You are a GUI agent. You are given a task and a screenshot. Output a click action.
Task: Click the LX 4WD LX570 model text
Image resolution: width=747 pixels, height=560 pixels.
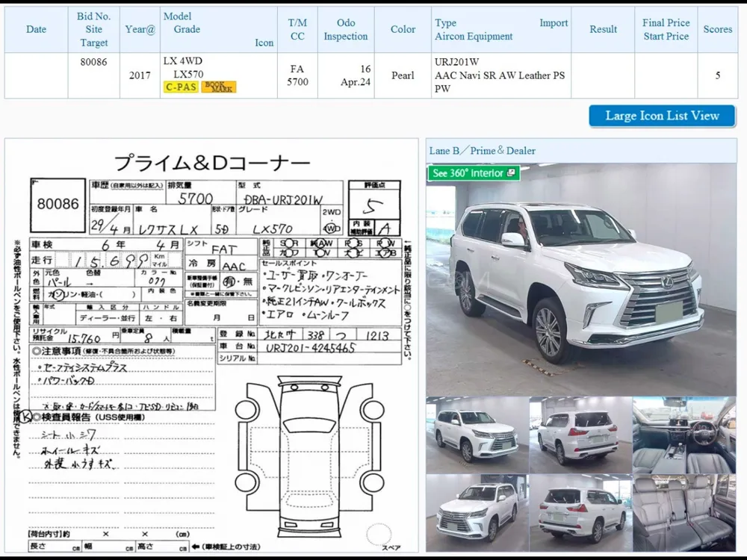pos(184,68)
